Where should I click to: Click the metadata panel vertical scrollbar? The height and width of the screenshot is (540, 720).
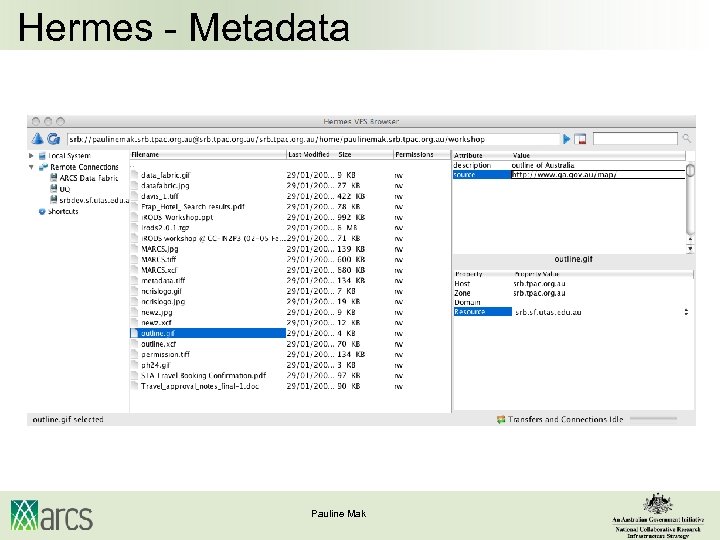(x=690, y=198)
